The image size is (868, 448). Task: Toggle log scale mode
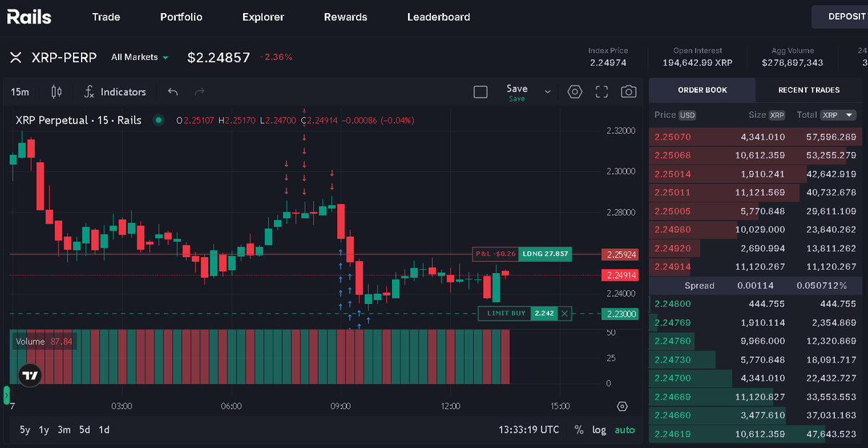coord(599,430)
